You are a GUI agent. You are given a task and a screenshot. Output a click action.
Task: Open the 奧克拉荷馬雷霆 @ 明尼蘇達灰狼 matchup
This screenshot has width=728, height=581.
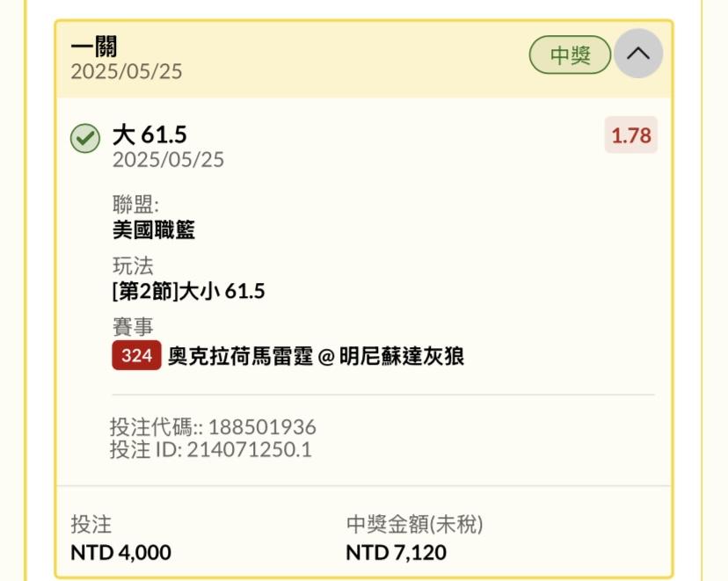(316, 356)
